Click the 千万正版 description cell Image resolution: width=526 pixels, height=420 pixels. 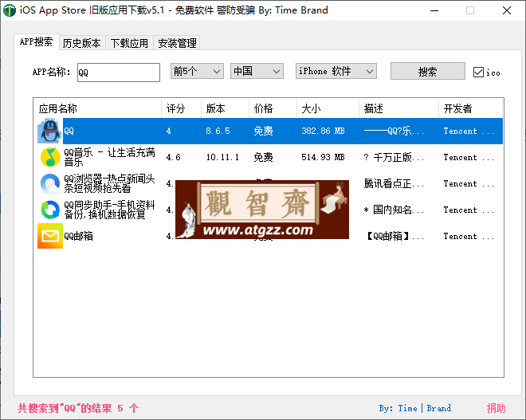pos(394,157)
